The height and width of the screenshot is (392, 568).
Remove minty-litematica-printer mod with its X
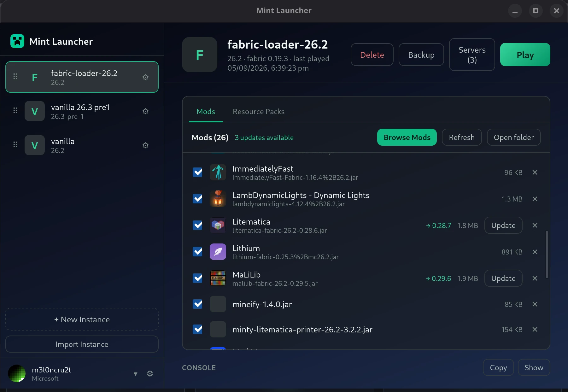535,330
